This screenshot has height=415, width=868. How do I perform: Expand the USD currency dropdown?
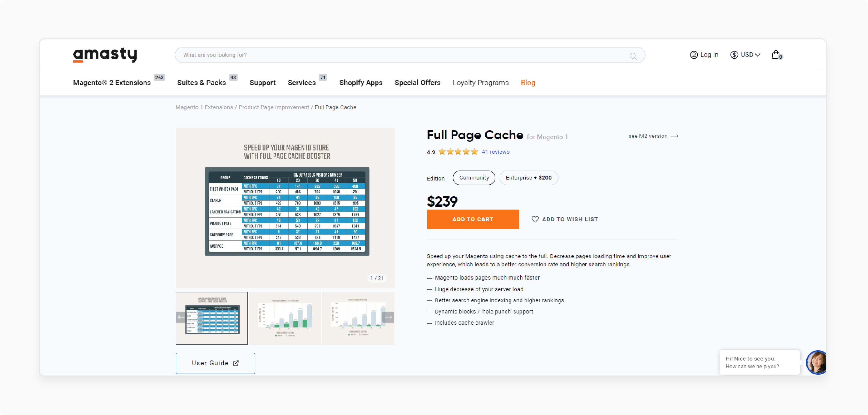tap(745, 55)
